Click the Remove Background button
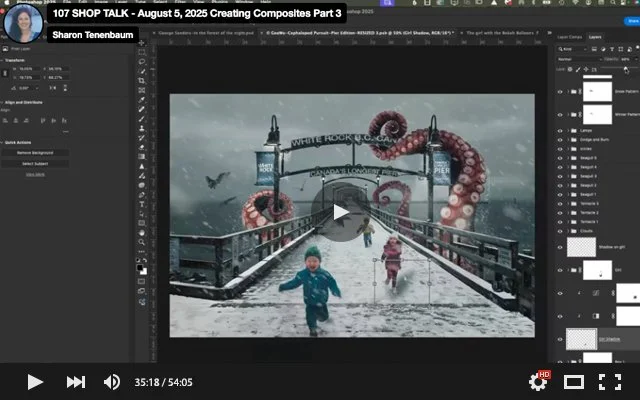 [35, 153]
